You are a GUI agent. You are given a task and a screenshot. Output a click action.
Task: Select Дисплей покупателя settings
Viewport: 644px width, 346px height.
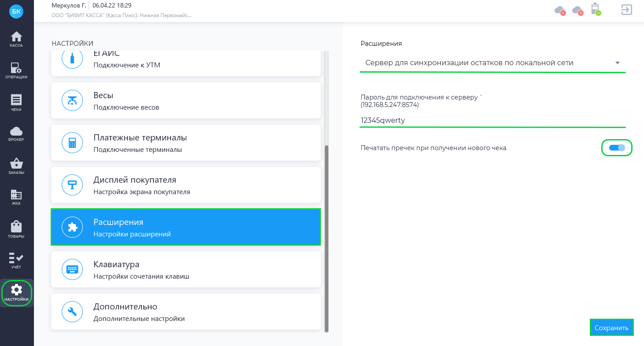point(186,185)
